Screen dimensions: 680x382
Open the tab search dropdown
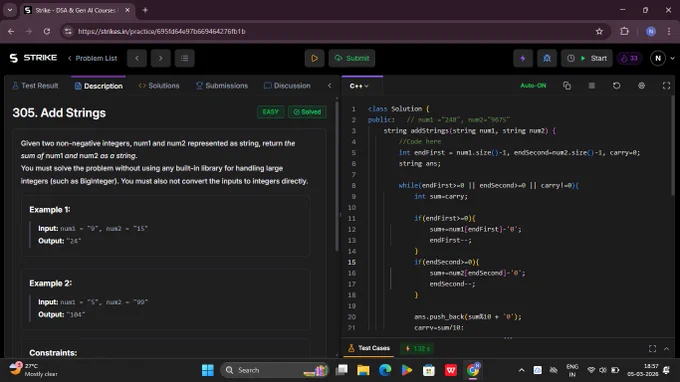10,10
